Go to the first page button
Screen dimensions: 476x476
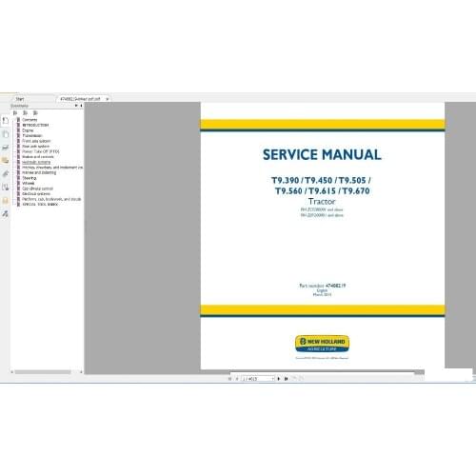pyautogui.click(x=229, y=379)
